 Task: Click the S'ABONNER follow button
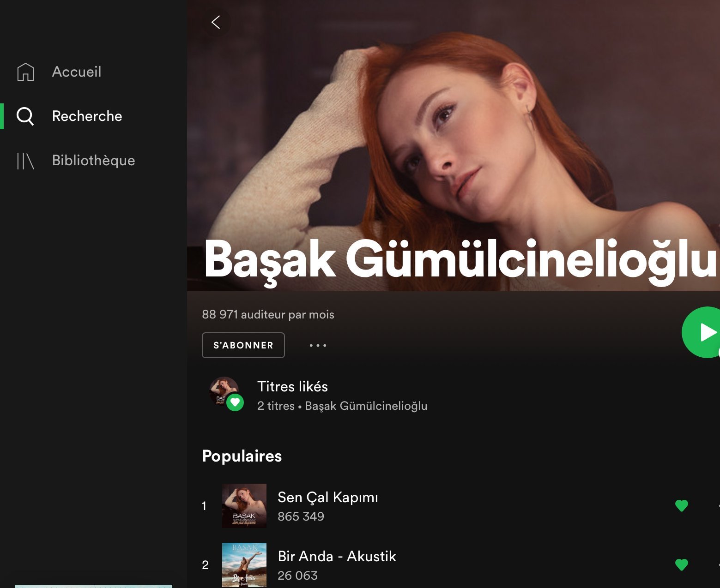[243, 345]
